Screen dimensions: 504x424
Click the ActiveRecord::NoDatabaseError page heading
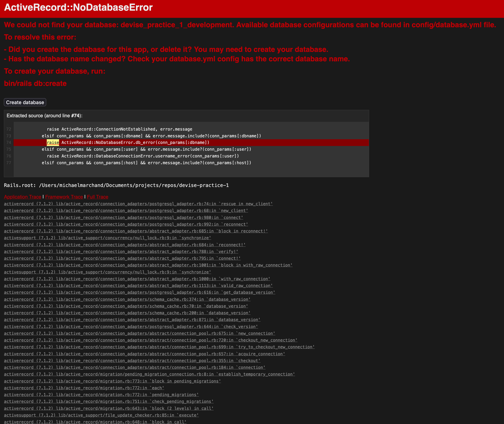(x=78, y=7)
